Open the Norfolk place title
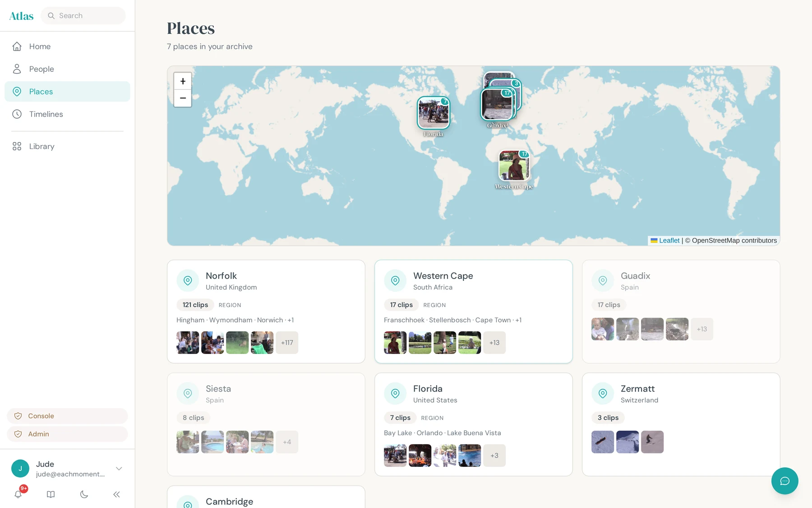This screenshot has height=508, width=812. click(x=221, y=276)
